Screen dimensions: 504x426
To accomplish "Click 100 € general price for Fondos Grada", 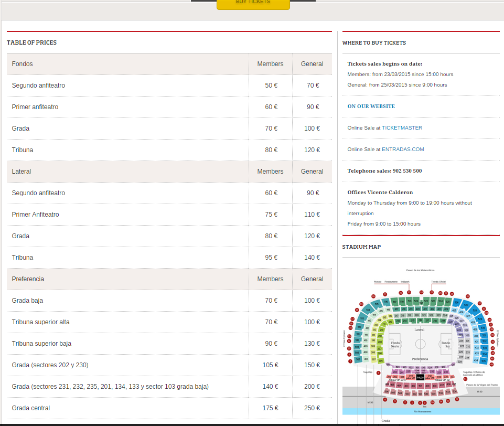I will [312, 129].
